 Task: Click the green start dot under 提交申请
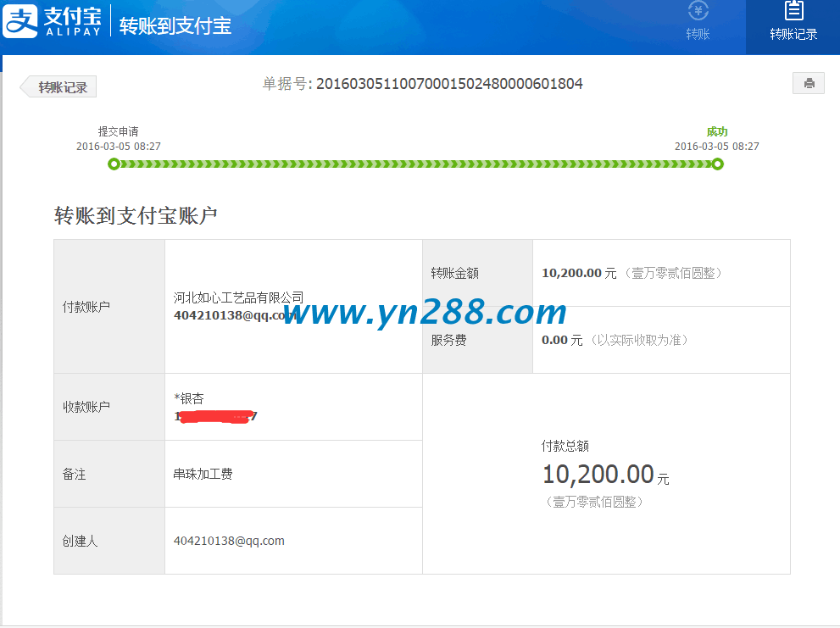coord(114,164)
